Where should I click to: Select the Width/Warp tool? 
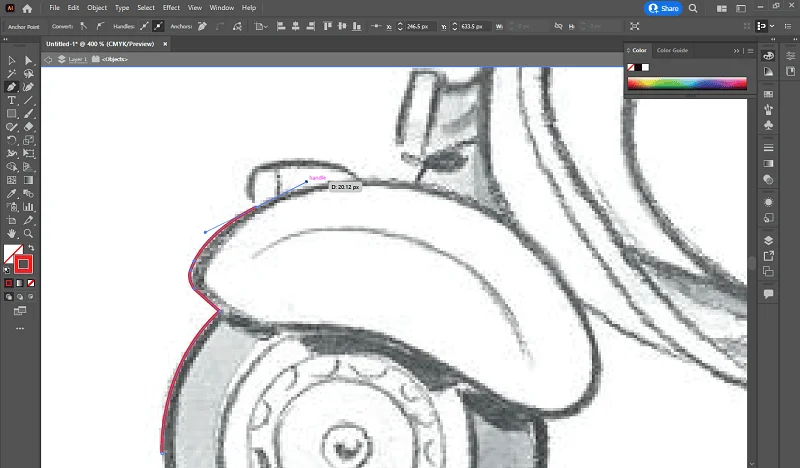click(11, 154)
